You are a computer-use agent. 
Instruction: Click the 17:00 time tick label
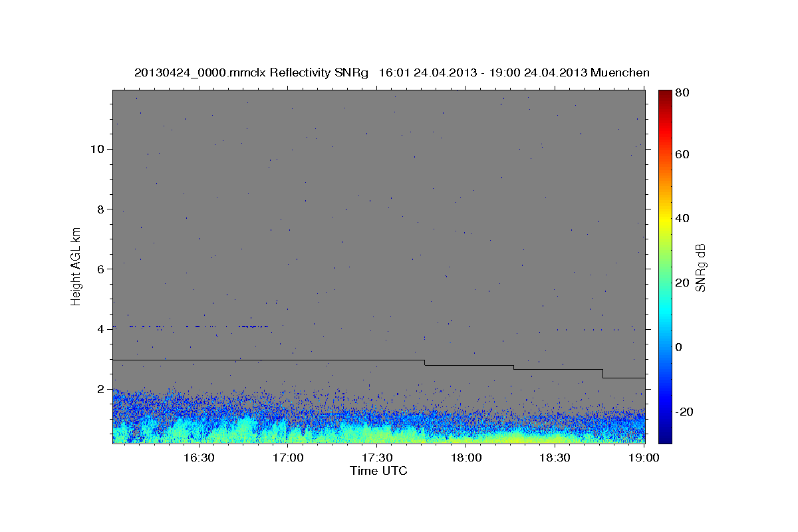pos(288,458)
